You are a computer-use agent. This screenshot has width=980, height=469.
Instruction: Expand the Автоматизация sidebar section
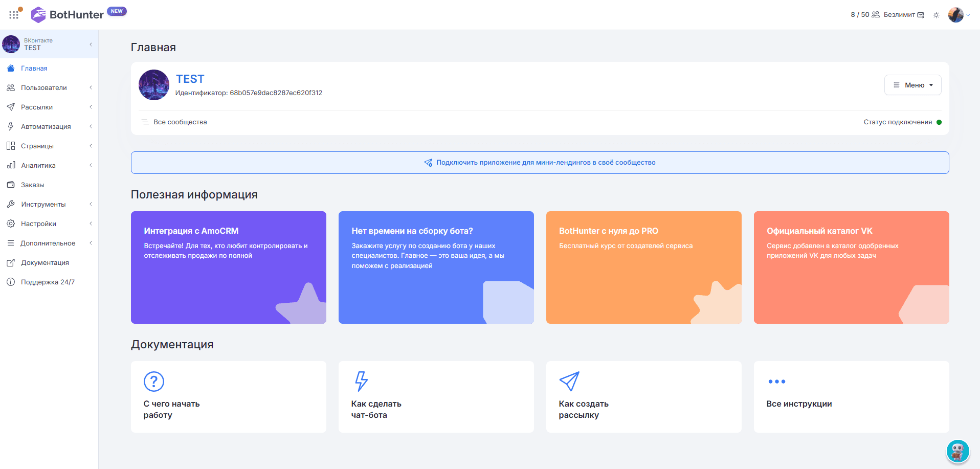(x=49, y=126)
